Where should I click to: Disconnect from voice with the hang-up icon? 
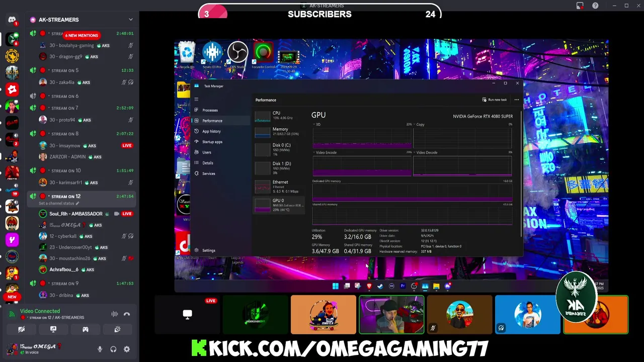[127, 314]
